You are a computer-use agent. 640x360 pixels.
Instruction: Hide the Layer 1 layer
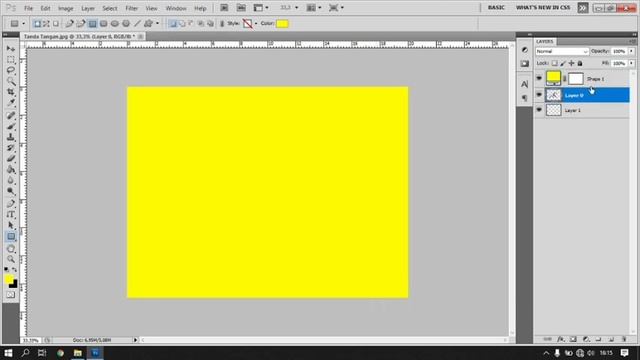coord(539,110)
